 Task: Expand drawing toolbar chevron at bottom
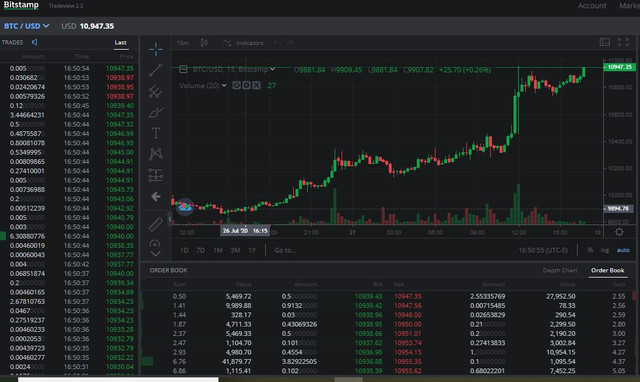(x=155, y=254)
